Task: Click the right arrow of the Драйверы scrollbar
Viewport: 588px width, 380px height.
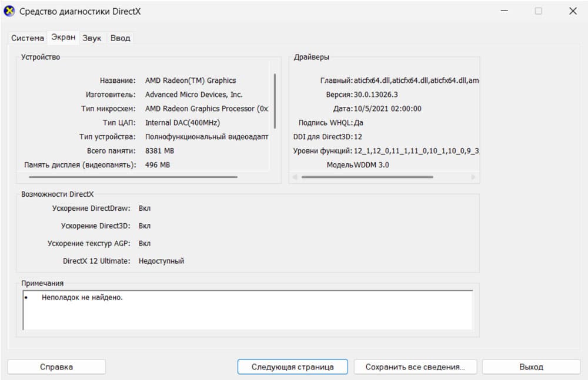Action: tap(474, 177)
